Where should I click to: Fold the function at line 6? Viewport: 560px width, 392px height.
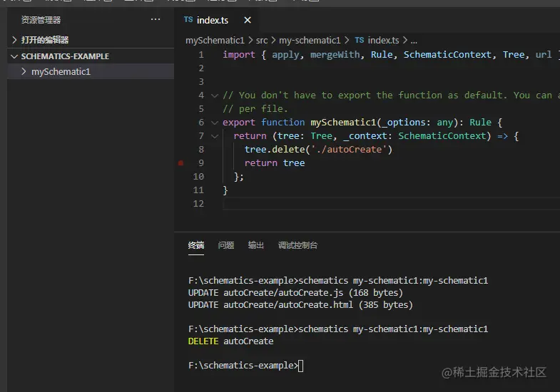[215, 123]
